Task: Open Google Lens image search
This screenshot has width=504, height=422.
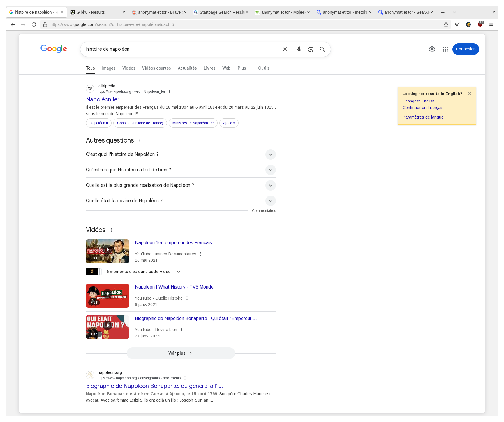Action: 311,49
